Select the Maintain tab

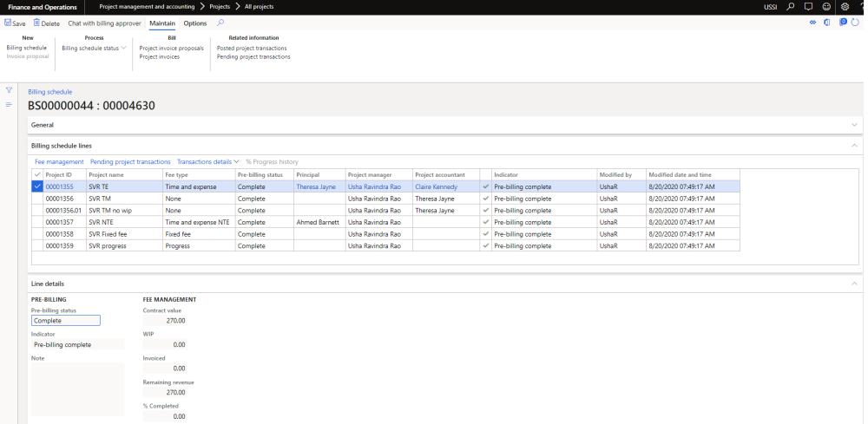[x=161, y=23]
